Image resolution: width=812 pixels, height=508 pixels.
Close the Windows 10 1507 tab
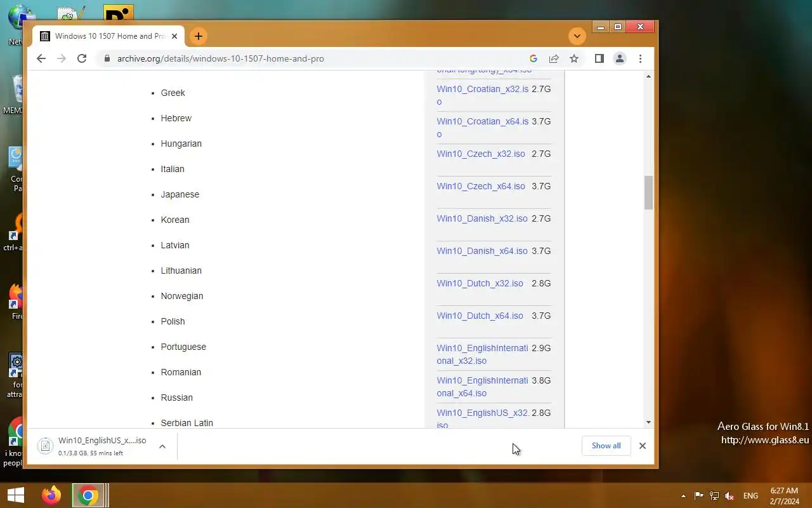point(174,36)
